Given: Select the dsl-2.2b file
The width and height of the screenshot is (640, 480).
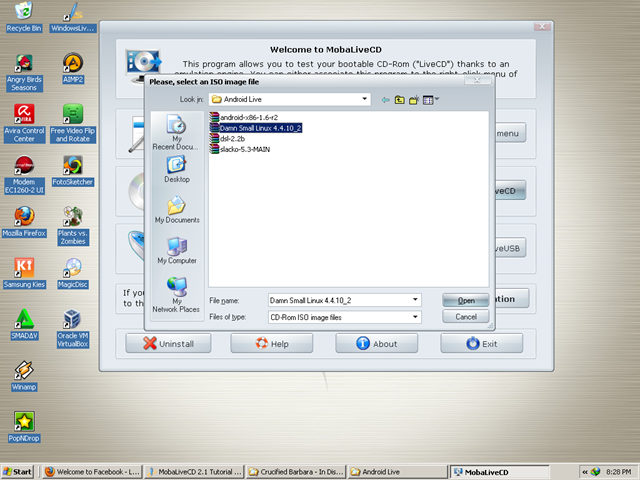Looking at the screenshot, I should tap(227, 138).
